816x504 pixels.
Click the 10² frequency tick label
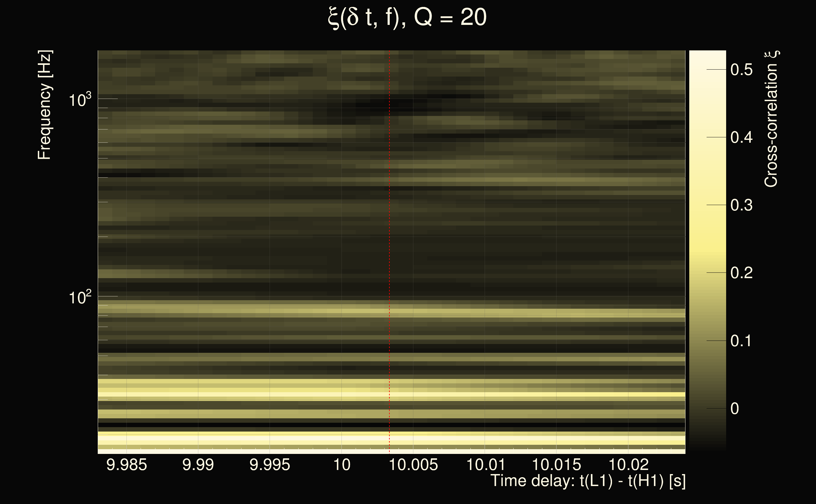click(80, 297)
